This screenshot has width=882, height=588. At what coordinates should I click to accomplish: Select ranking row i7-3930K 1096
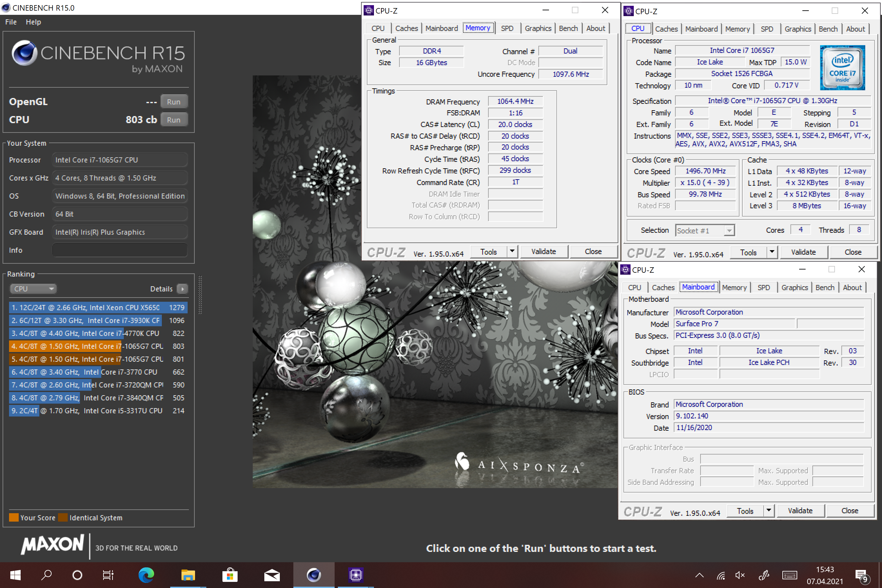coord(98,321)
